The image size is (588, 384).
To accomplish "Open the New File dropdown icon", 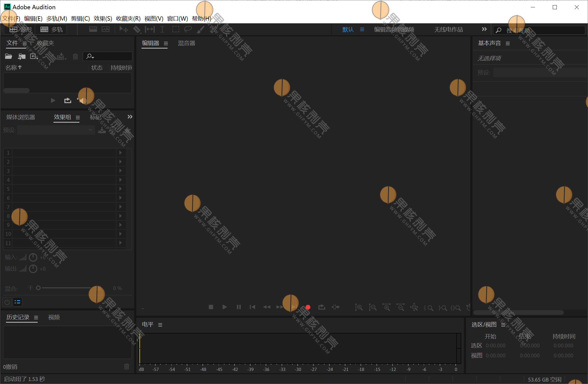I will point(34,56).
